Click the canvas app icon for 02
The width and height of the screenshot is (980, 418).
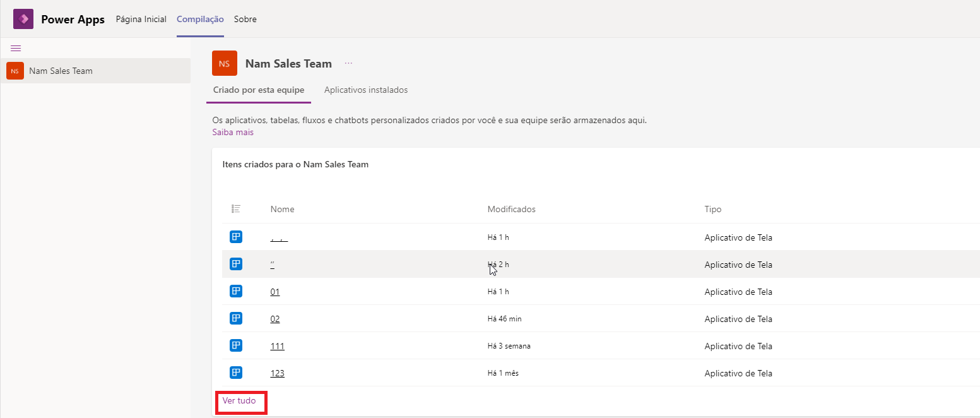click(x=236, y=318)
